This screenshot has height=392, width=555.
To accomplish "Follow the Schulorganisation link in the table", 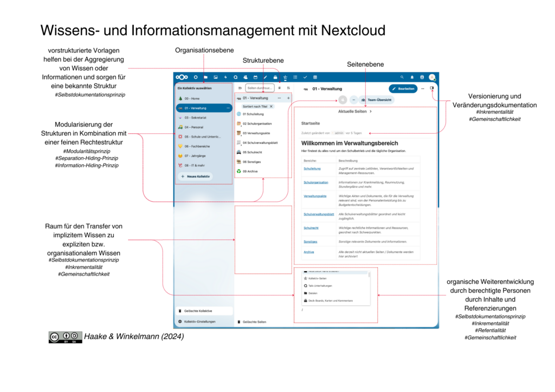I will 316,182.
